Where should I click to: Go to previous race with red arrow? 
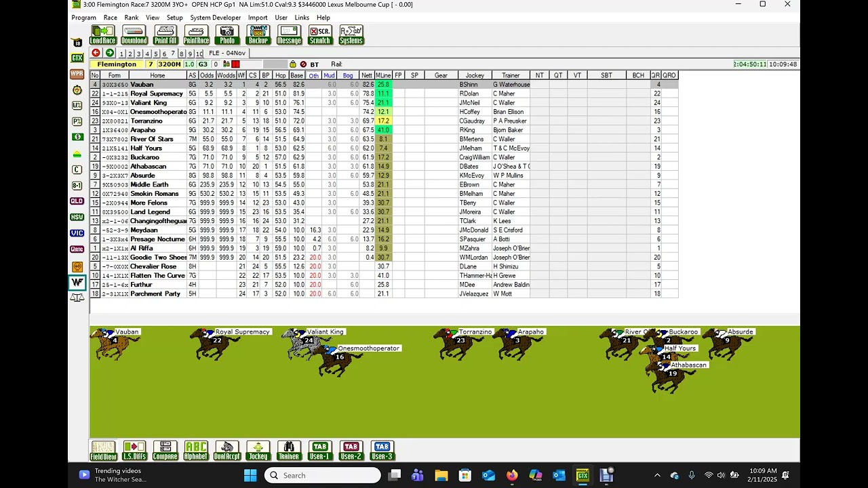pos(96,53)
